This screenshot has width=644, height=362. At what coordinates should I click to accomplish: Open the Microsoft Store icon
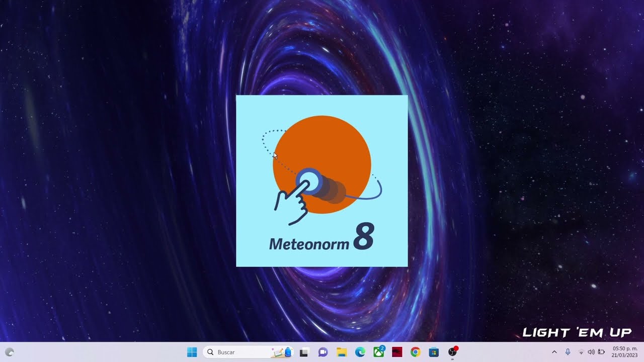(434, 352)
